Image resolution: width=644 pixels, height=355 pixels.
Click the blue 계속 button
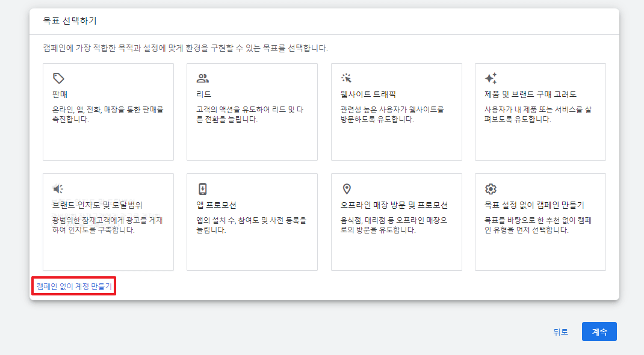point(599,332)
